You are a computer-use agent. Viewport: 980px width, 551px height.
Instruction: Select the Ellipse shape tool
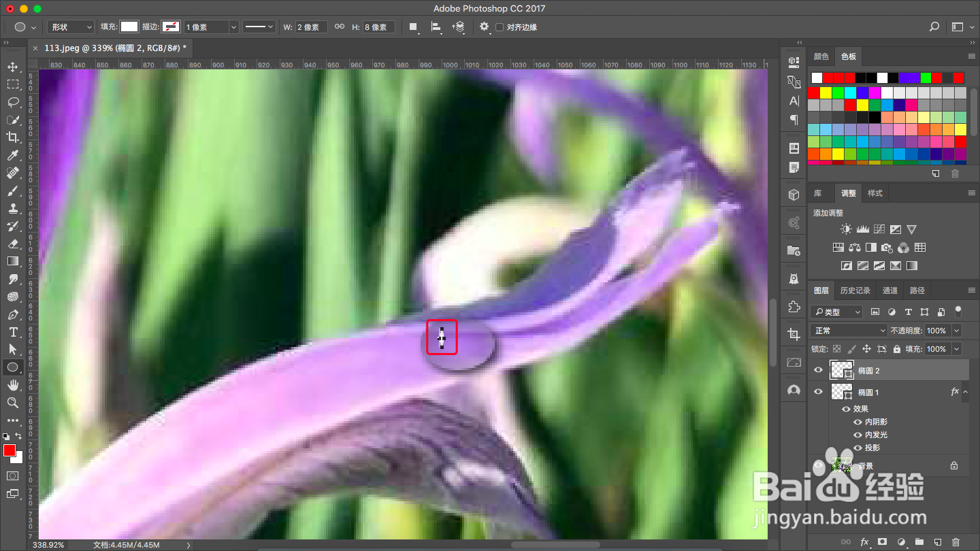tap(13, 367)
